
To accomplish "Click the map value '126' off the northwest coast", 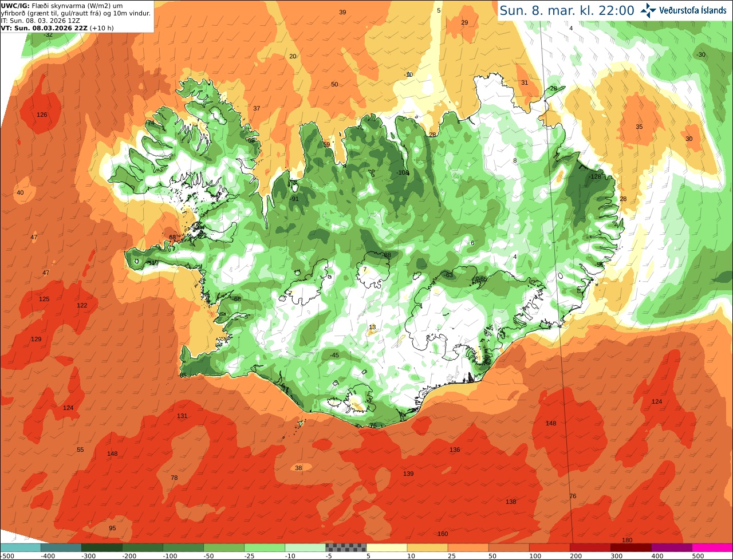I will coord(42,115).
